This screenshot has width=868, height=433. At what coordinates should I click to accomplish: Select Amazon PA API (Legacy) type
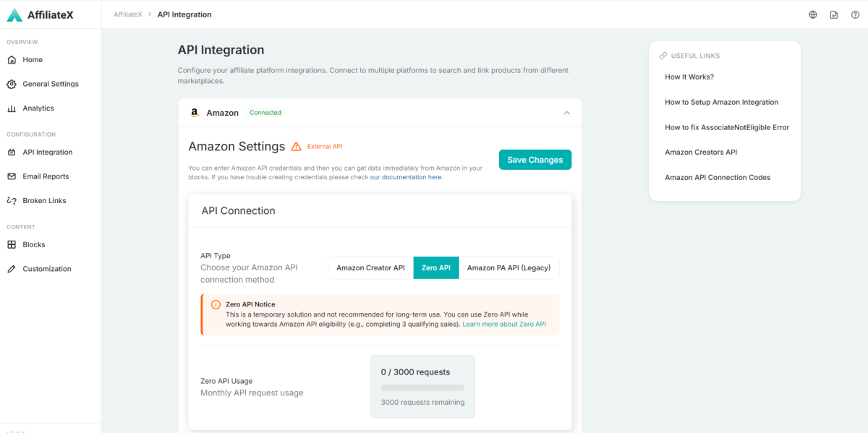coord(509,267)
